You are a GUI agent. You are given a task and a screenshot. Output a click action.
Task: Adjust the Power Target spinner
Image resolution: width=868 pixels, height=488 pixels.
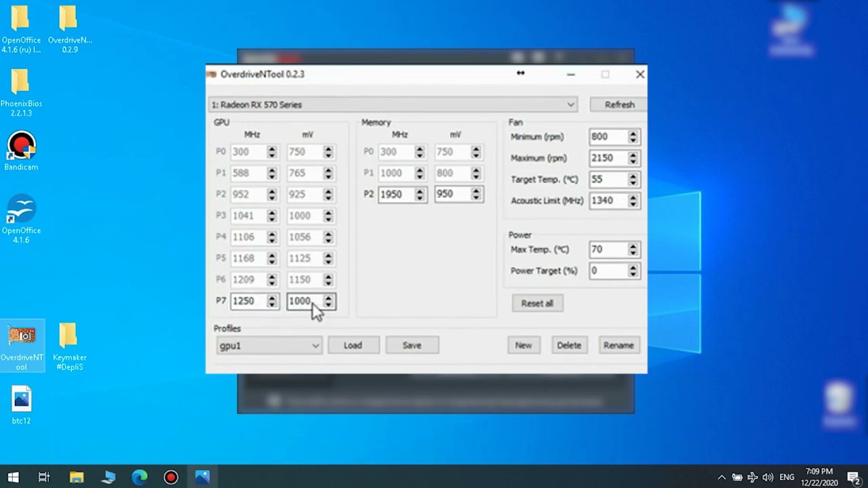point(633,270)
